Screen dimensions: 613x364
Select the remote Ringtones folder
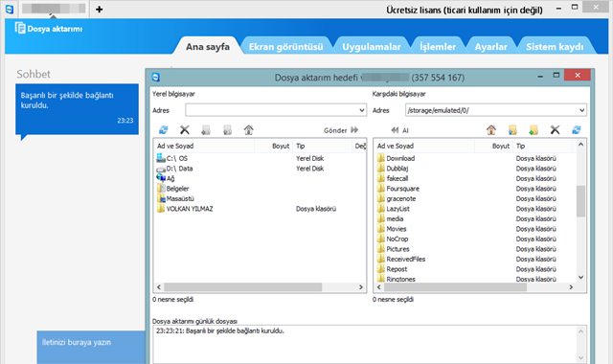(397, 279)
